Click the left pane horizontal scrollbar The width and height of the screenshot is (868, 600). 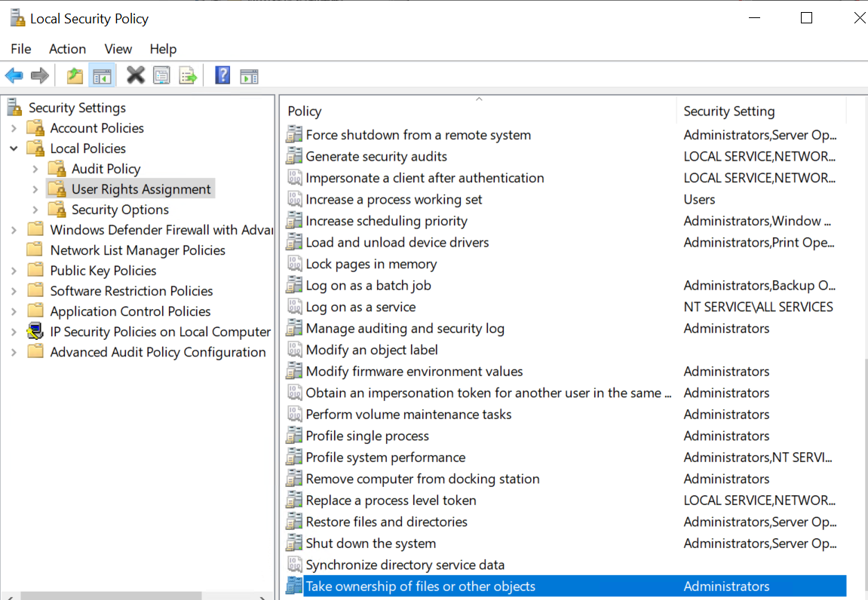point(111,596)
